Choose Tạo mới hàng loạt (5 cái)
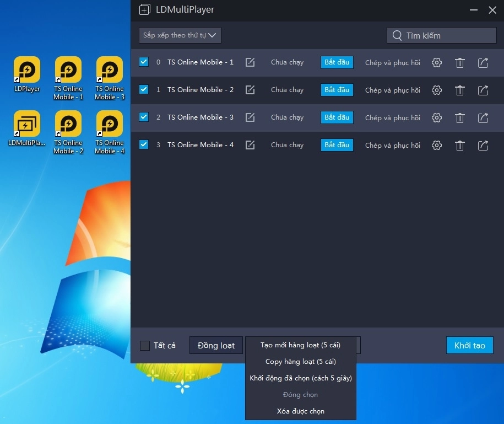The width and height of the screenshot is (504, 424). 301,345
